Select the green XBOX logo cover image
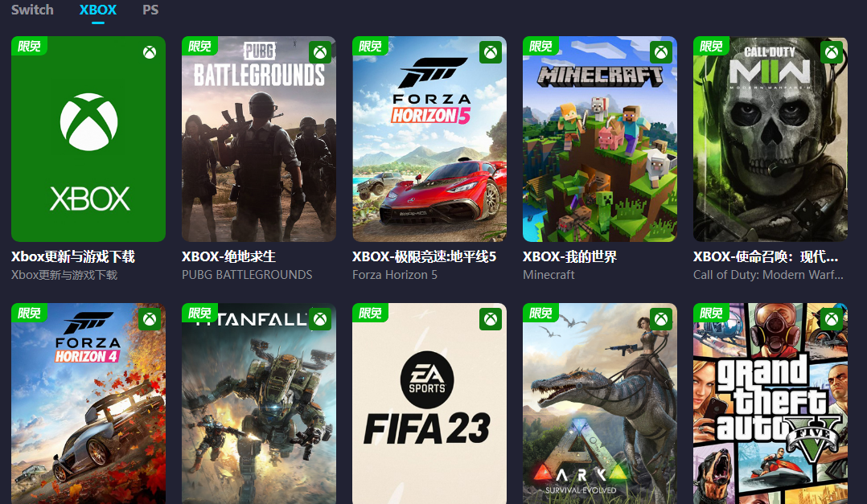 click(x=88, y=139)
